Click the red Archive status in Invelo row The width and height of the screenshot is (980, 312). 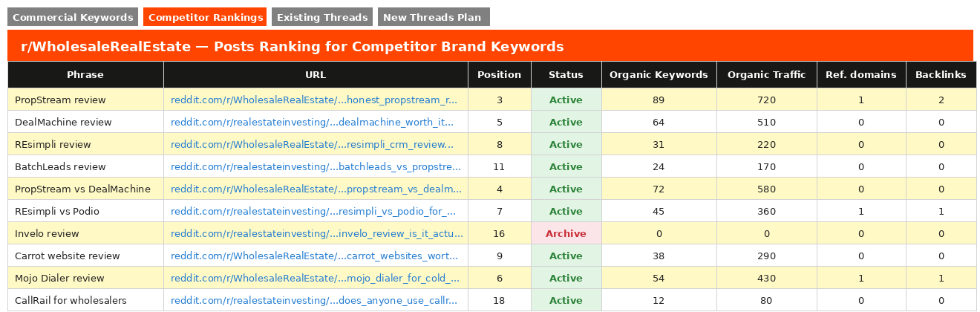(566, 233)
